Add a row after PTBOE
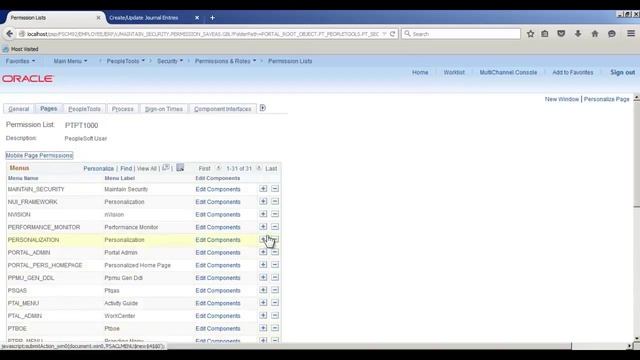The height and width of the screenshot is (360, 640). pos(263,328)
